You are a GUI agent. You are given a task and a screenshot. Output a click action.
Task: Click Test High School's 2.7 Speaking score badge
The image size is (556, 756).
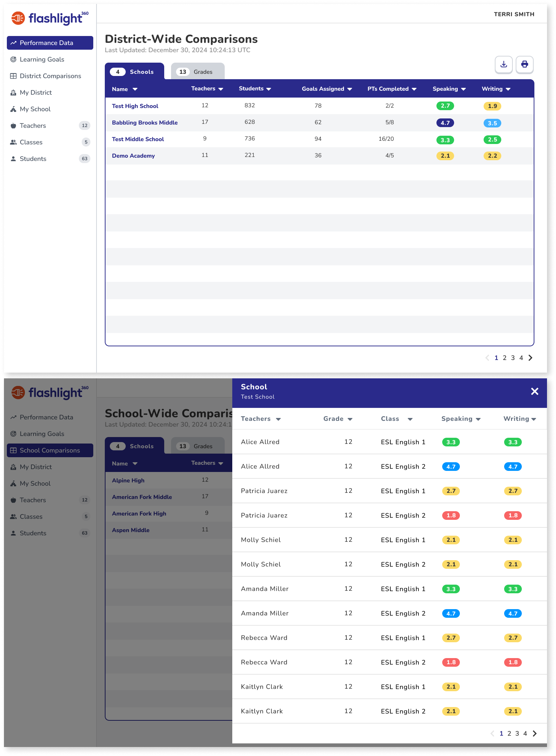coord(445,106)
